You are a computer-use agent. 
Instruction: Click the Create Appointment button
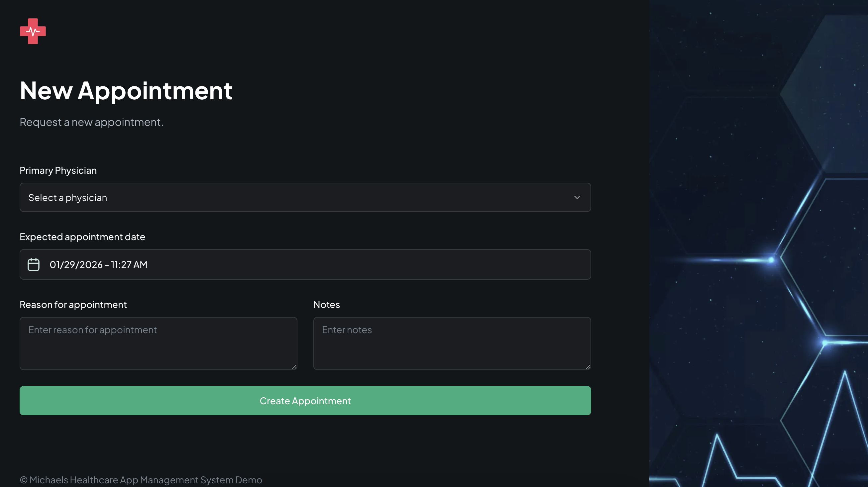point(305,401)
